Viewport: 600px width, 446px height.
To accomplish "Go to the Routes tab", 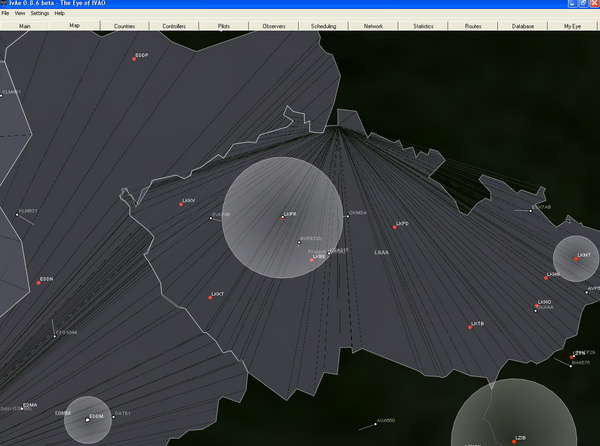I will [x=473, y=26].
